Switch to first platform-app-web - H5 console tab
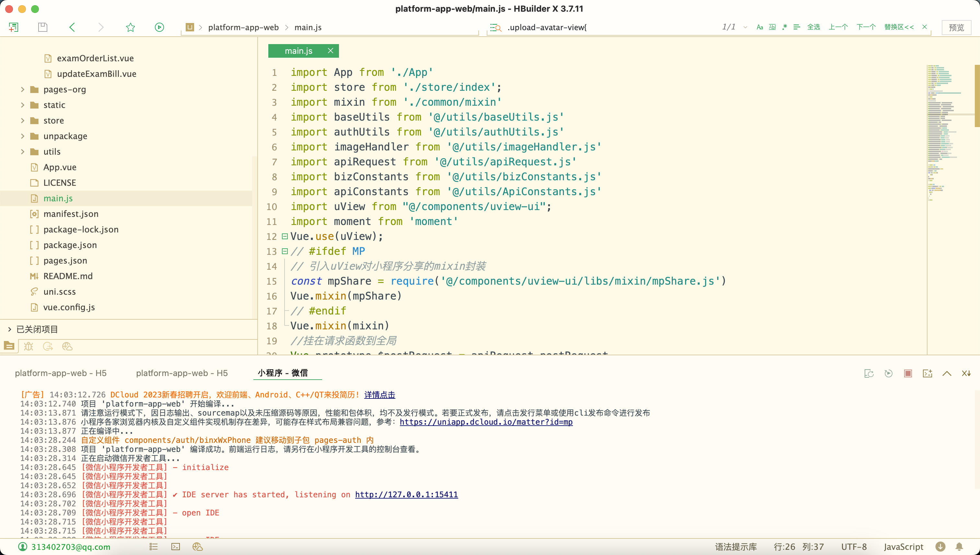The height and width of the screenshot is (555, 980). point(61,373)
